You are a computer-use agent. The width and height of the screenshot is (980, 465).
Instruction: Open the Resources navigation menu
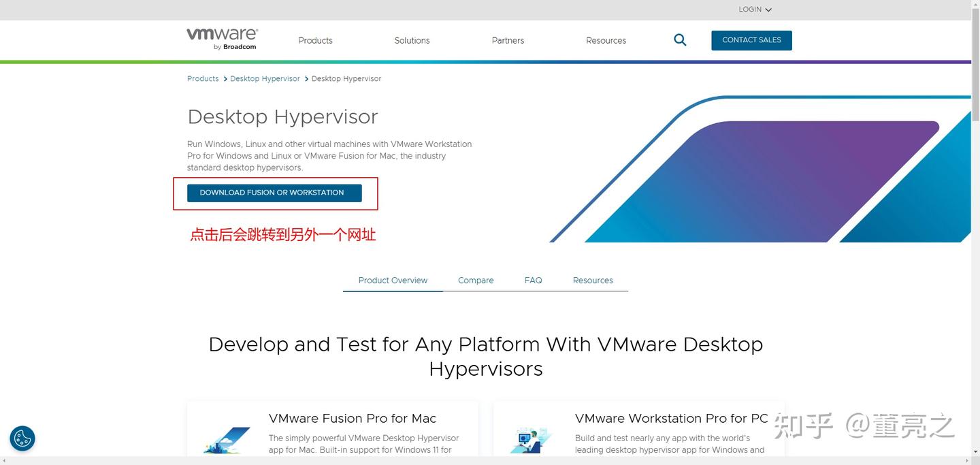point(606,40)
